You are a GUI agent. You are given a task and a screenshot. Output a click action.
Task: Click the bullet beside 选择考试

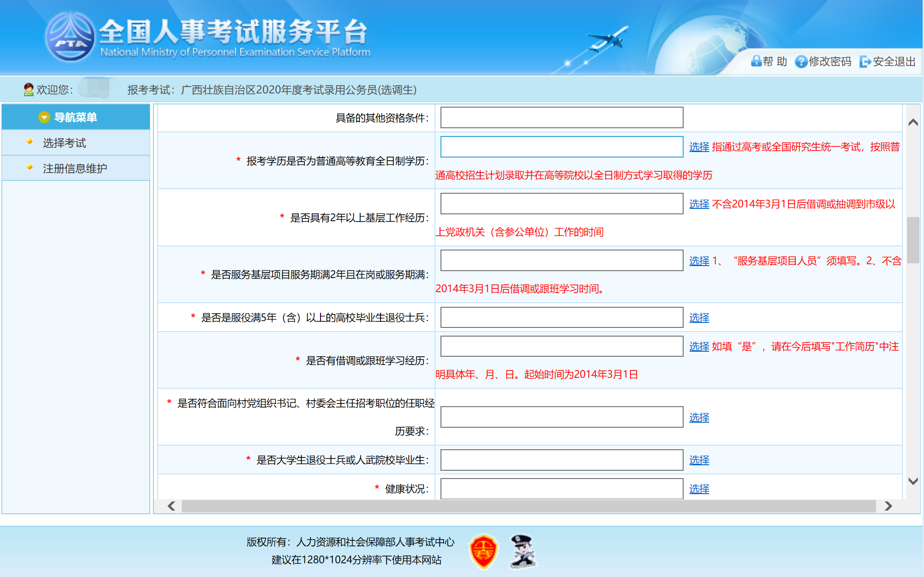coord(30,142)
